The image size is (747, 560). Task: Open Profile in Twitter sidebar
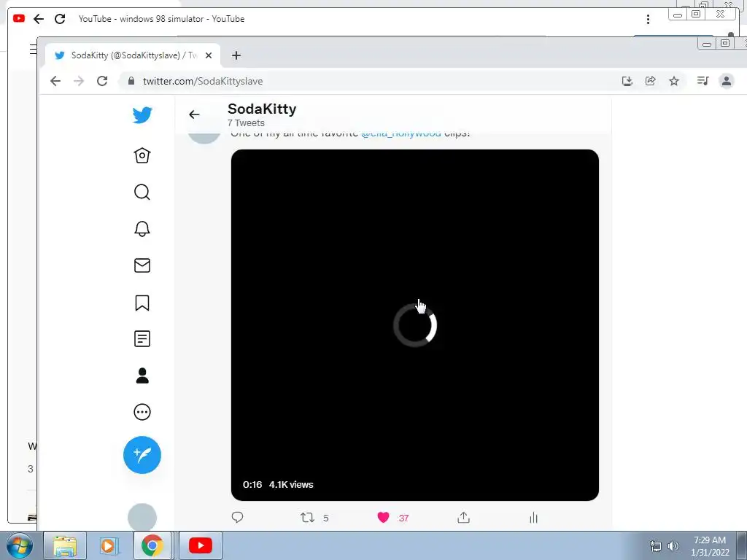142,376
